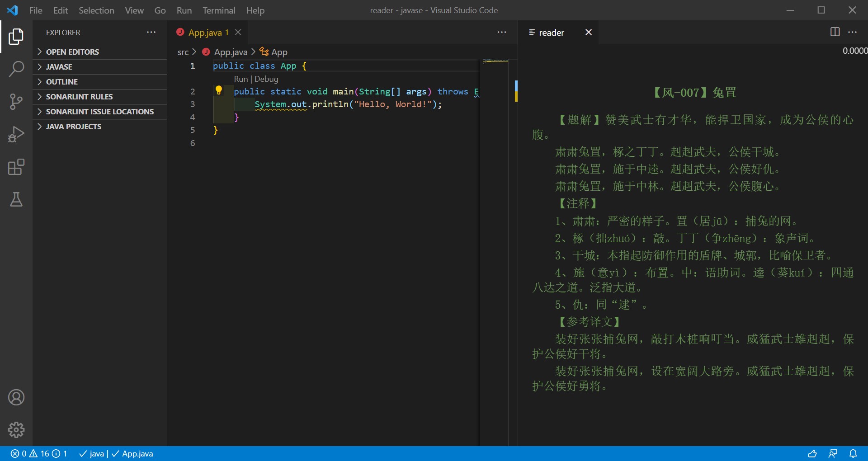The height and width of the screenshot is (461, 868).
Task: Click the Run code lens link
Action: (241, 79)
